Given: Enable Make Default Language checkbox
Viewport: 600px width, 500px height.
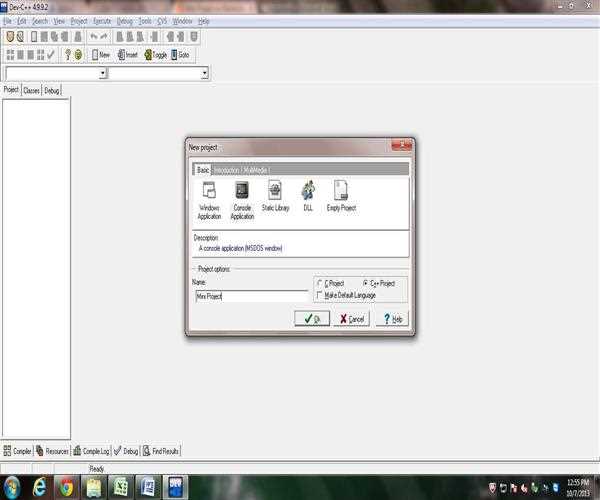Looking at the screenshot, I should point(319,295).
